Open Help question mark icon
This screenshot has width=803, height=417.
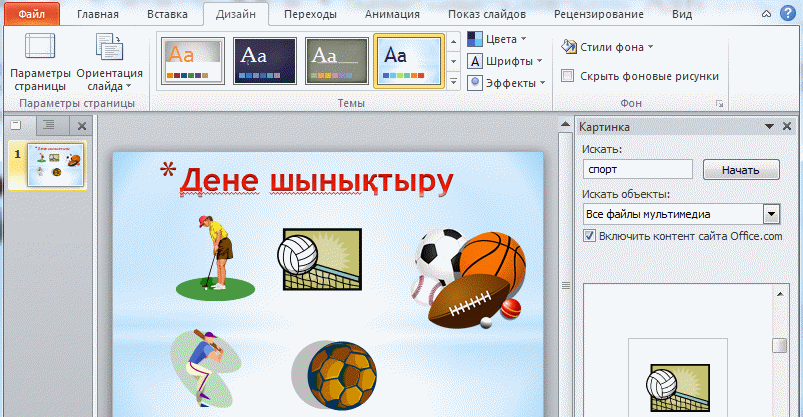tap(788, 13)
